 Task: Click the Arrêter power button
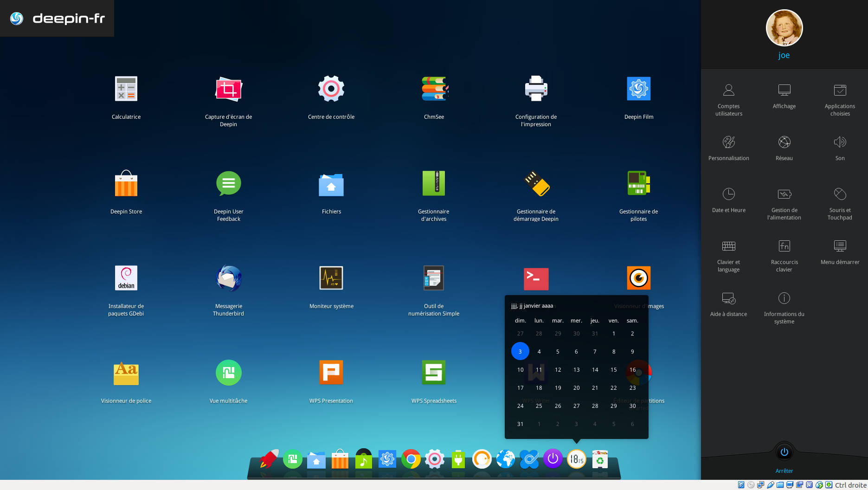[x=784, y=452]
